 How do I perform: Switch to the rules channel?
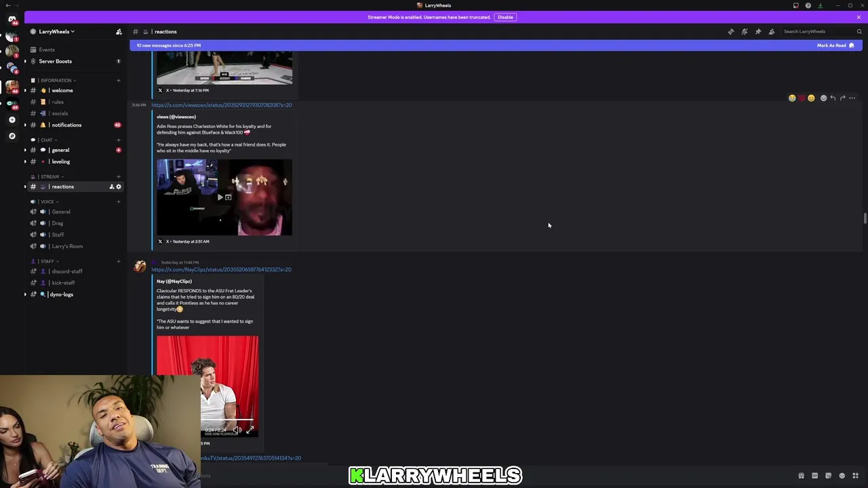tap(75, 102)
